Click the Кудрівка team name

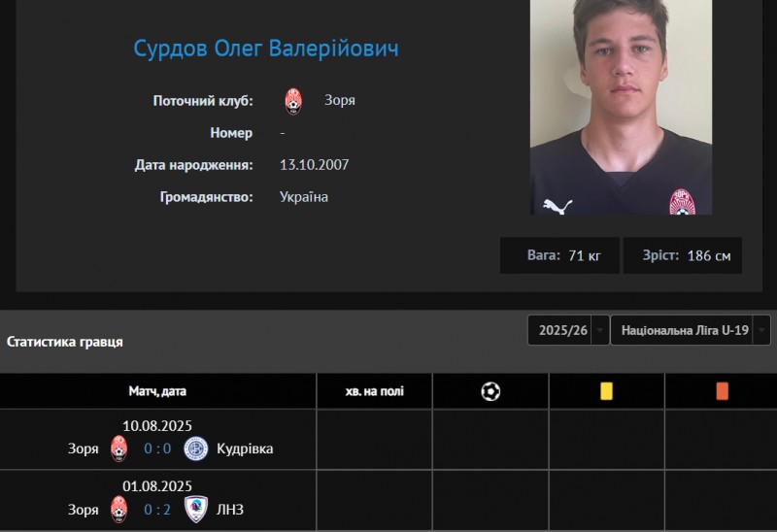coord(245,449)
